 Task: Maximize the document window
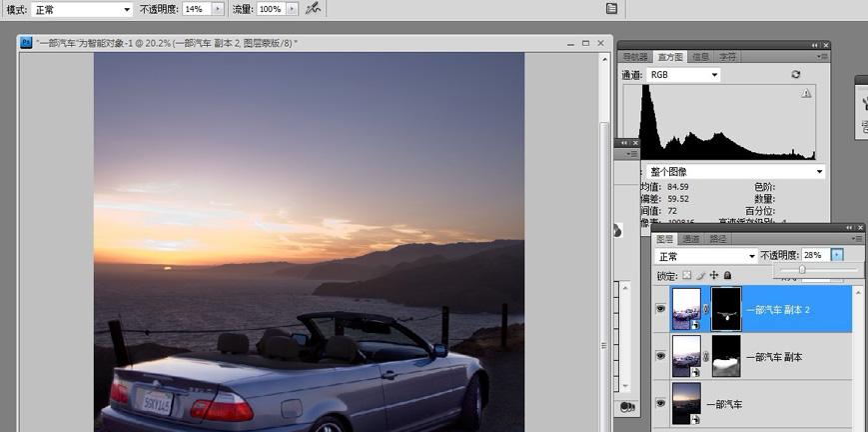pyautogui.click(x=585, y=43)
